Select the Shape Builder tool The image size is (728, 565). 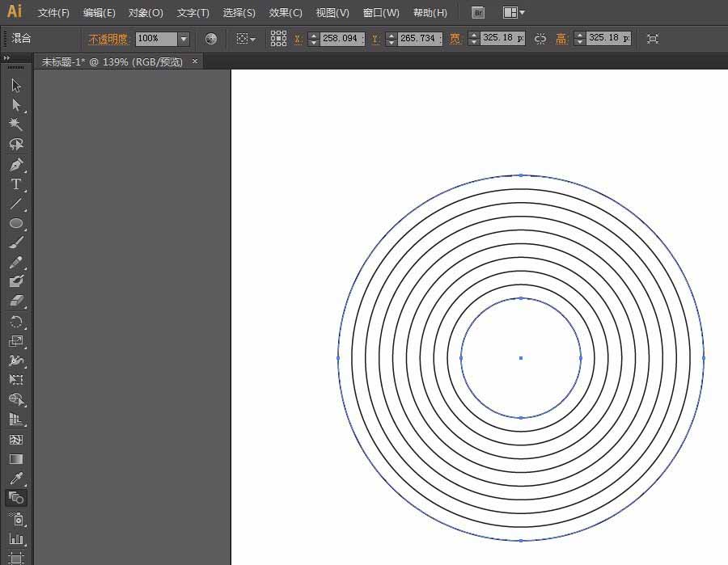(16, 399)
